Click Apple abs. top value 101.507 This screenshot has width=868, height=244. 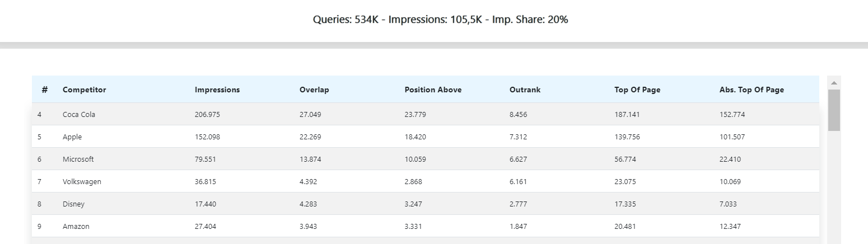coord(732,137)
